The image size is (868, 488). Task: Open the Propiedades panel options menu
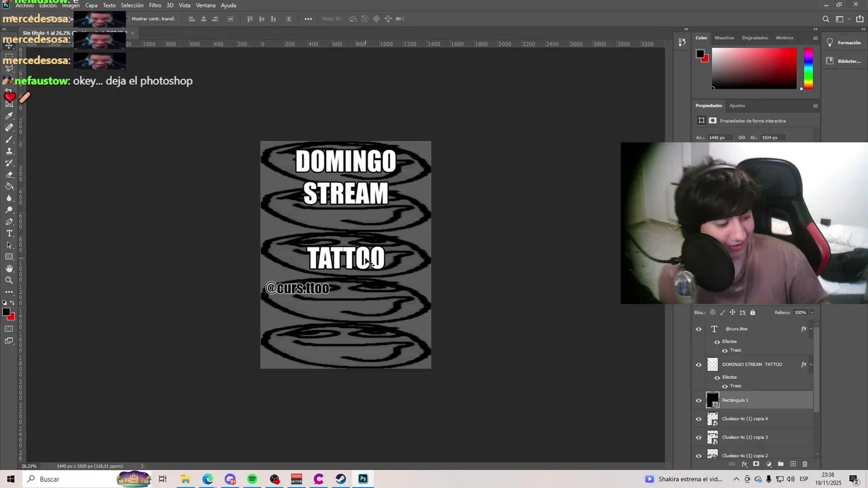[815, 106]
